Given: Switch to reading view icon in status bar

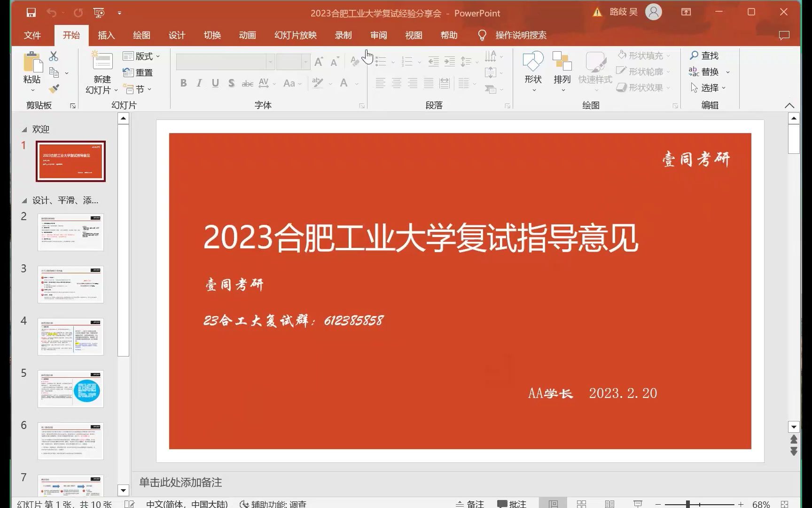Looking at the screenshot, I should (609, 504).
